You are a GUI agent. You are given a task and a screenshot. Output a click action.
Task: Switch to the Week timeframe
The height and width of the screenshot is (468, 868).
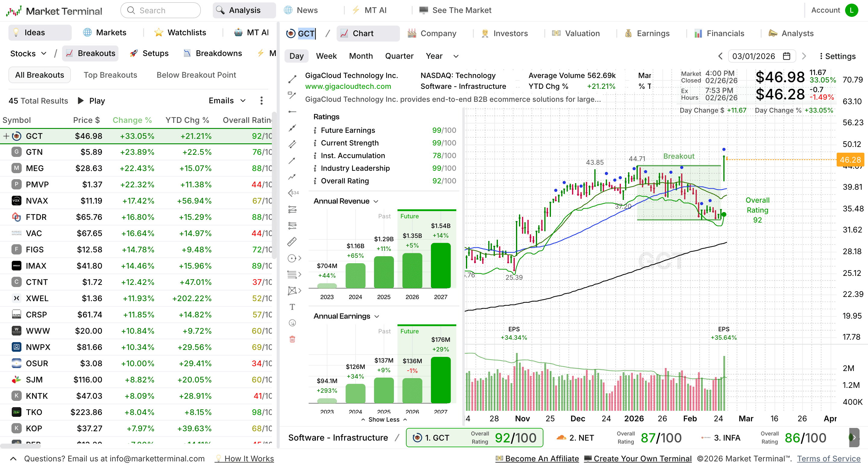point(326,56)
